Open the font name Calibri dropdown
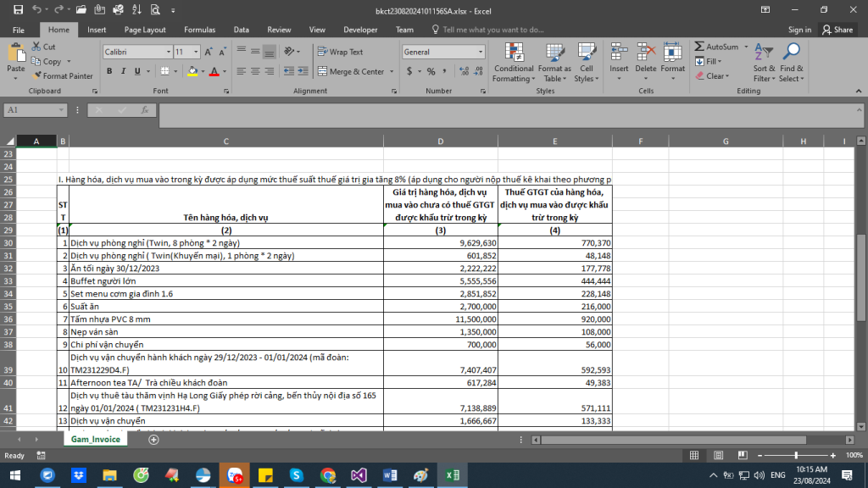868x488 pixels. click(169, 52)
